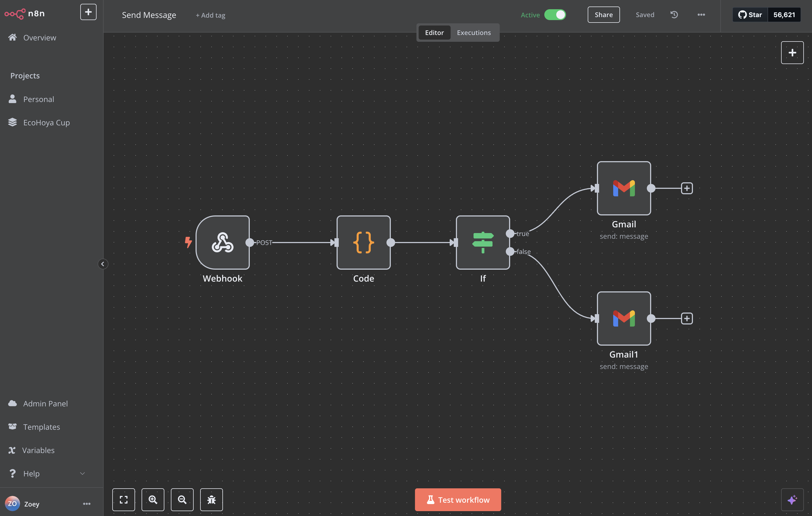This screenshot has width=812, height=516.
Task: Open the Templates sidebar item
Action: click(x=41, y=427)
